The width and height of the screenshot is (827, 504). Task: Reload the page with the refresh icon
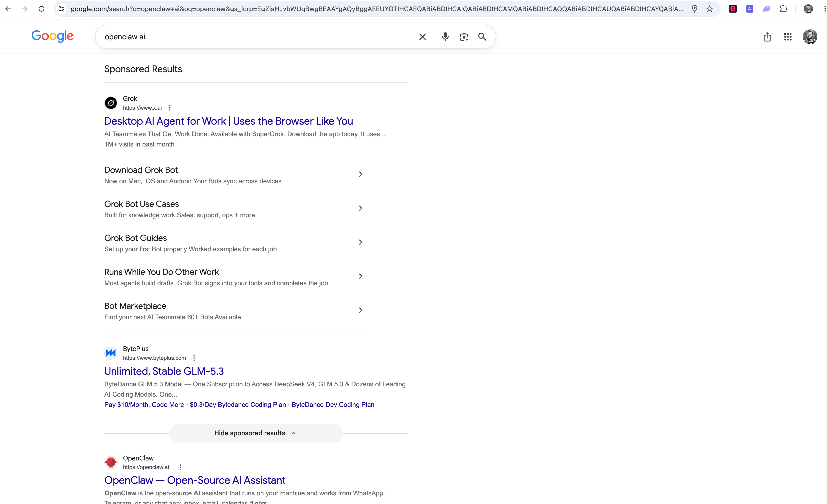[x=41, y=9]
